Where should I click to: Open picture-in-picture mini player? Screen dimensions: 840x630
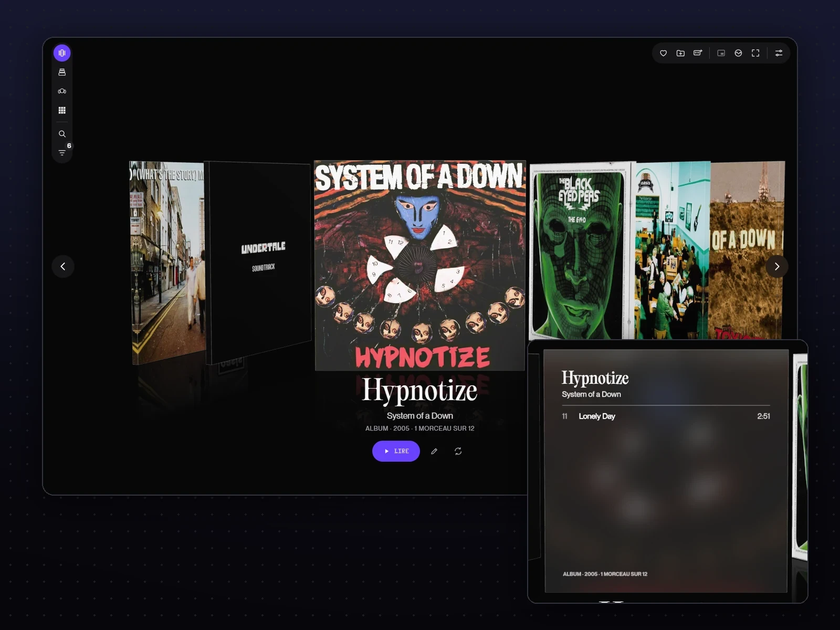(x=721, y=53)
